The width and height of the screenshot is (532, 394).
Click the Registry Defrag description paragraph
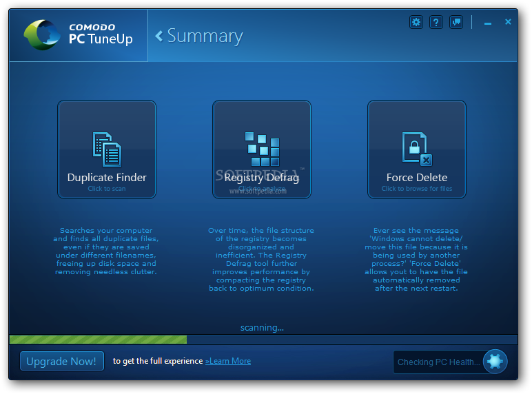[261, 260]
